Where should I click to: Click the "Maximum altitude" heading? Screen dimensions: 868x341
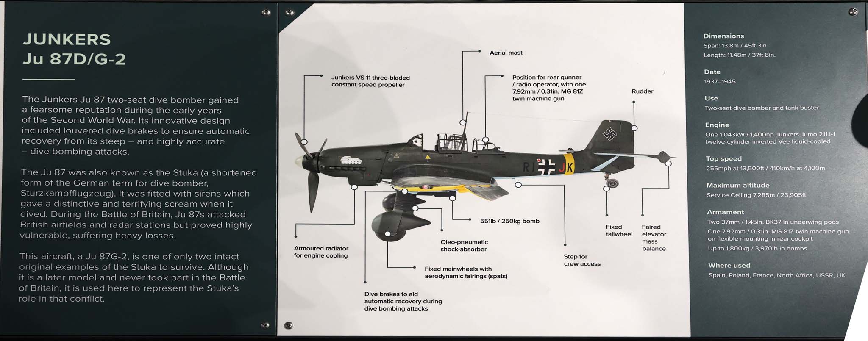[x=738, y=185]
